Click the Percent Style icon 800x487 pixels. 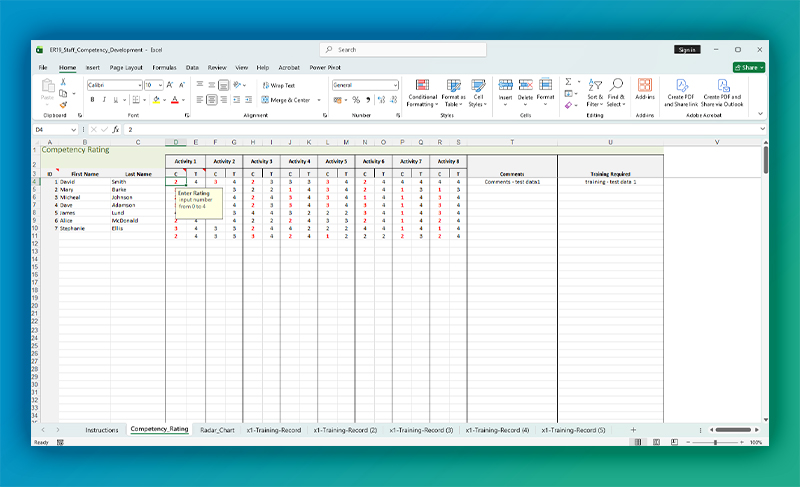point(356,100)
